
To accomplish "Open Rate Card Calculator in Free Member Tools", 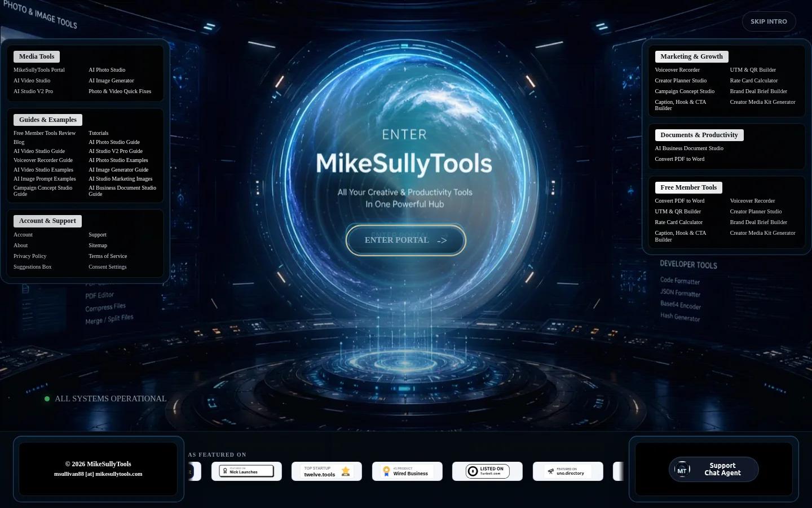I will [679, 222].
